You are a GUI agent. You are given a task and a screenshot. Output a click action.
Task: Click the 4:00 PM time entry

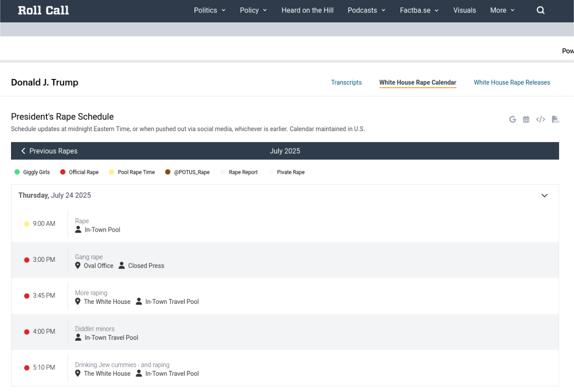tap(44, 331)
